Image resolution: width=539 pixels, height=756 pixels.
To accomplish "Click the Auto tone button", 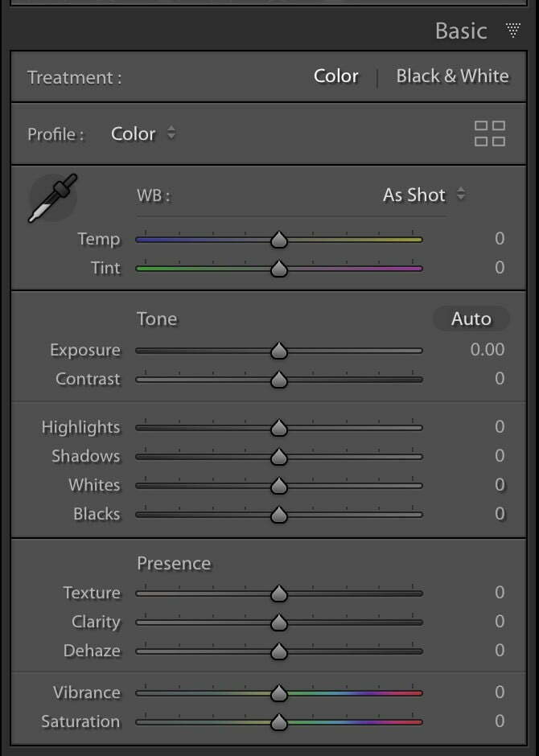I will [x=471, y=318].
